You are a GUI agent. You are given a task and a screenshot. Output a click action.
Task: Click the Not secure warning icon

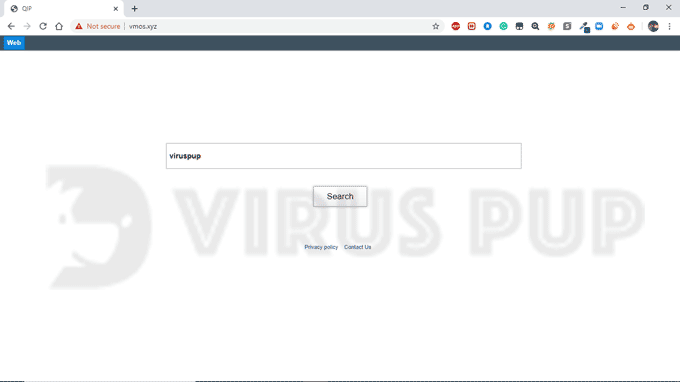[x=78, y=26]
